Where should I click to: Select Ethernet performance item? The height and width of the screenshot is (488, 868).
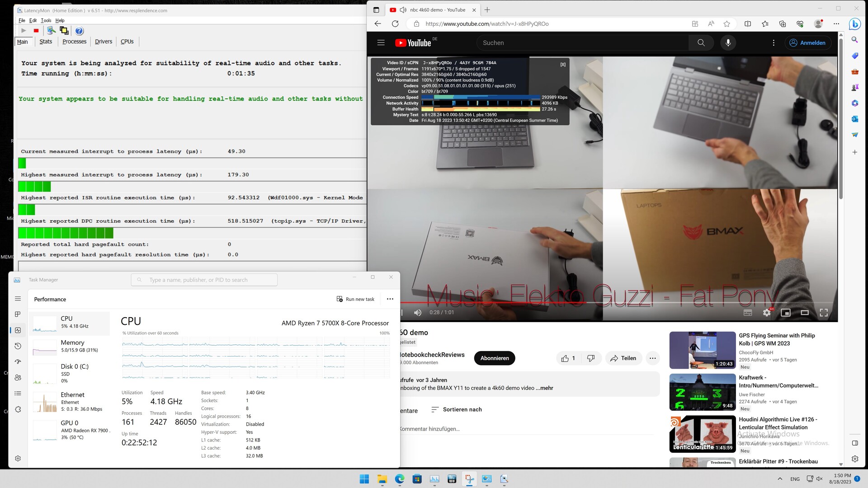coord(70,402)
